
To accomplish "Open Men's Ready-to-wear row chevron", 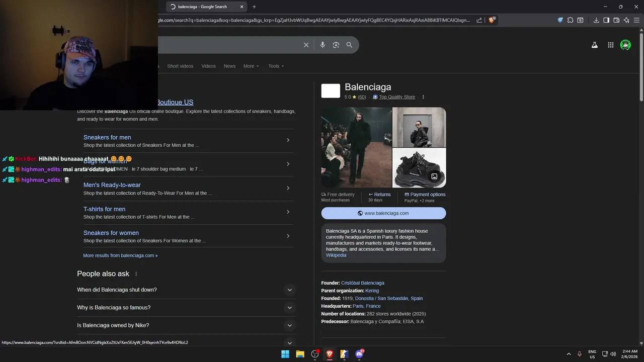I will (x=288, y=188).
